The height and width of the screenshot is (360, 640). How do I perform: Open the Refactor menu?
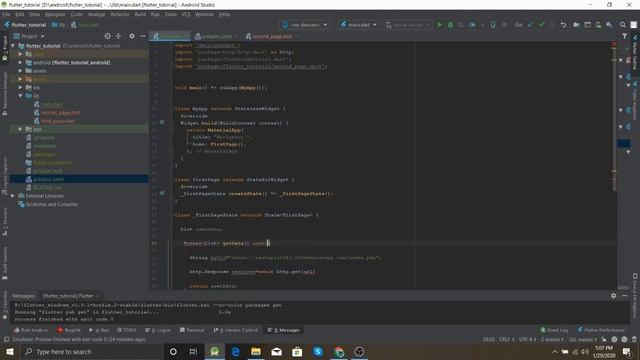click(x=120, y=14)
